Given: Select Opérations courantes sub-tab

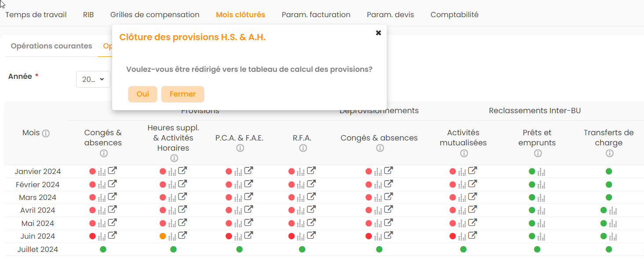Looking at the screenshot, I should tap(51, 46).
